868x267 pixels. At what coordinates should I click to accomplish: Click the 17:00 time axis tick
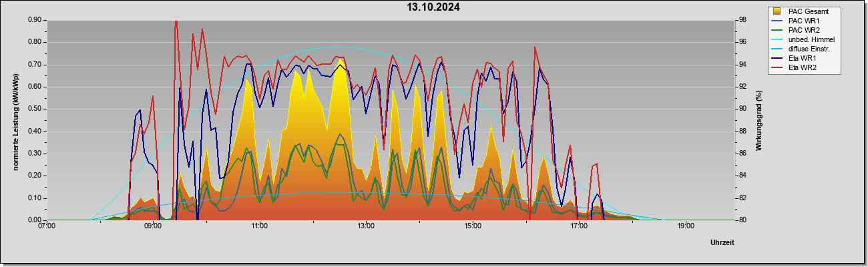(x=579, y=226)
